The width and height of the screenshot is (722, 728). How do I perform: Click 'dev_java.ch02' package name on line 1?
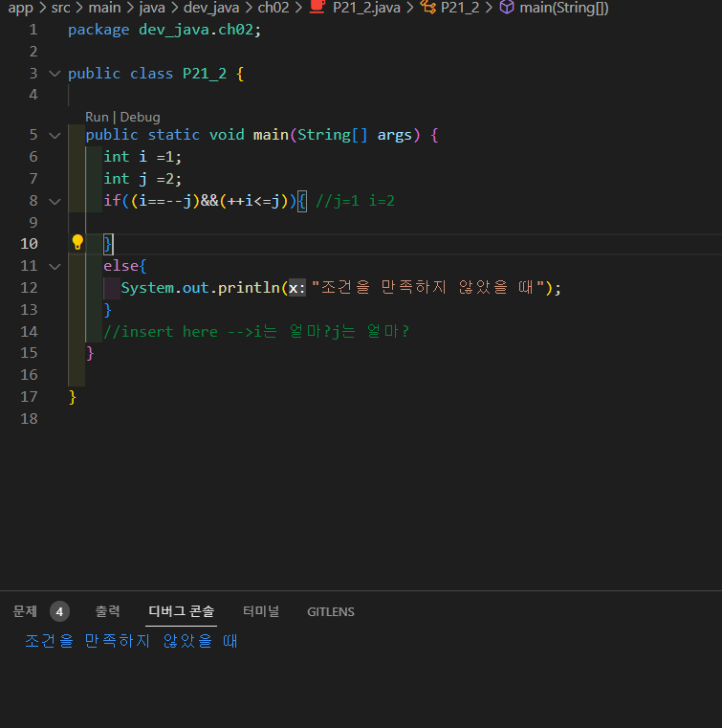[196, 31]
